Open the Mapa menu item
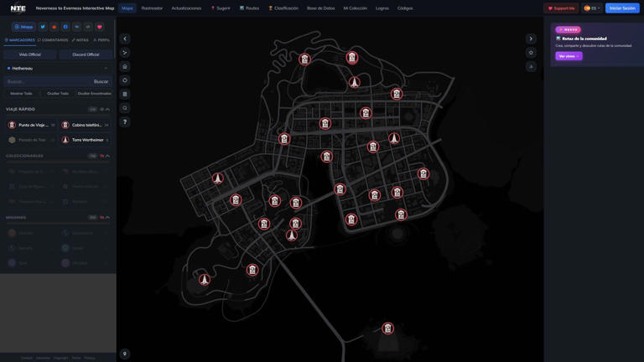The image size is (644, 362). pyautogui.click(x=127, y=8)
